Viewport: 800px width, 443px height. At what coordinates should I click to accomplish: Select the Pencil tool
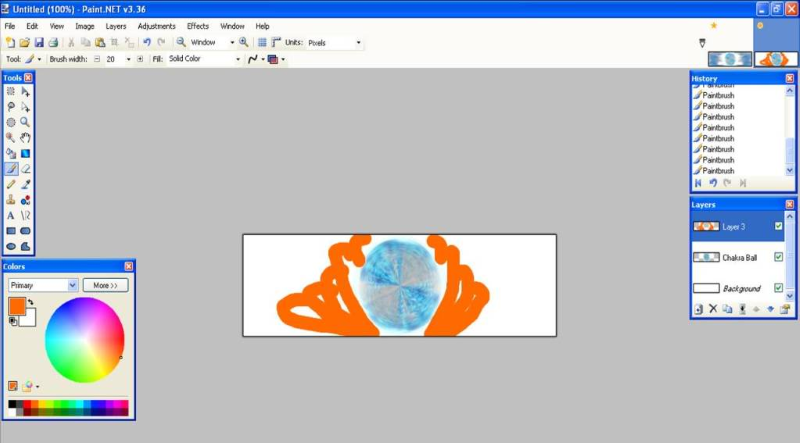click(x=11, y=184)
